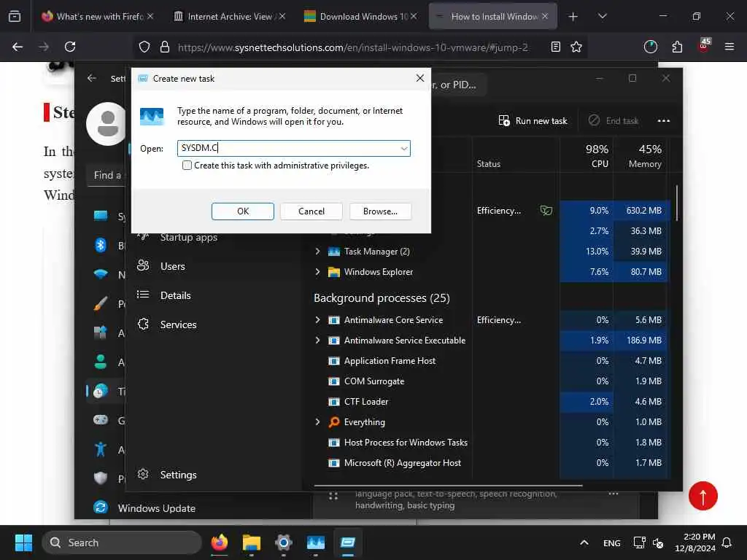Select the COM Surrogate process
This screenshot has height=560, width=747.
[374, 381]
